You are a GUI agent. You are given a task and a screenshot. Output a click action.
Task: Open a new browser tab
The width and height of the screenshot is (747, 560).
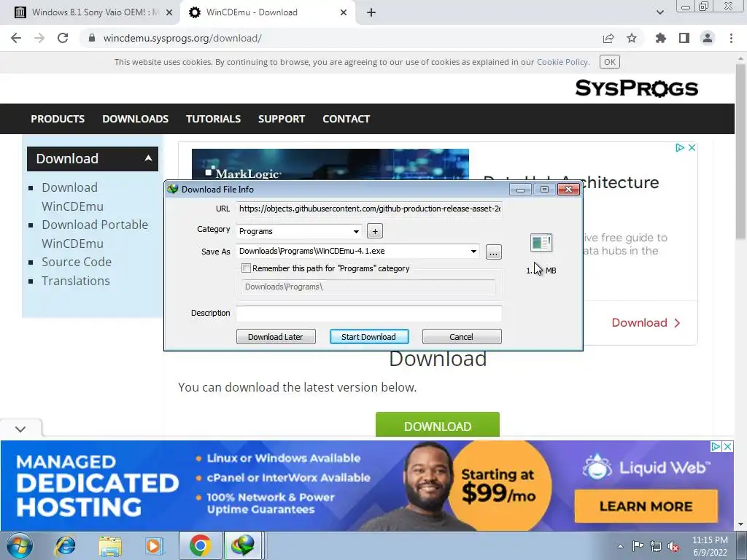371,12
